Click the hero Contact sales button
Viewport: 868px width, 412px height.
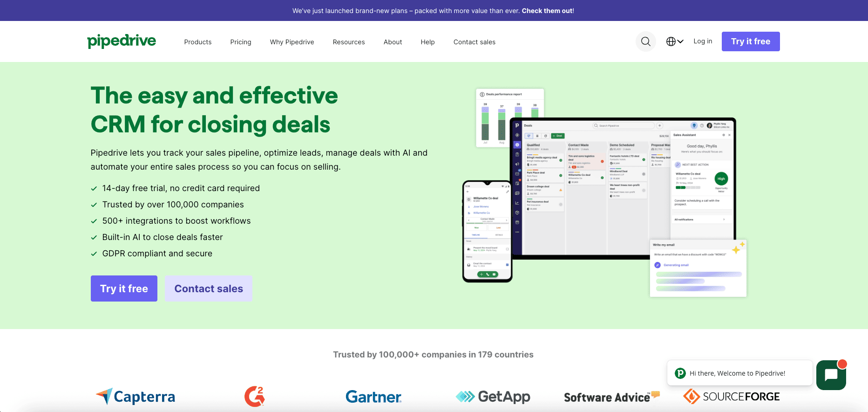click(208, 288)
